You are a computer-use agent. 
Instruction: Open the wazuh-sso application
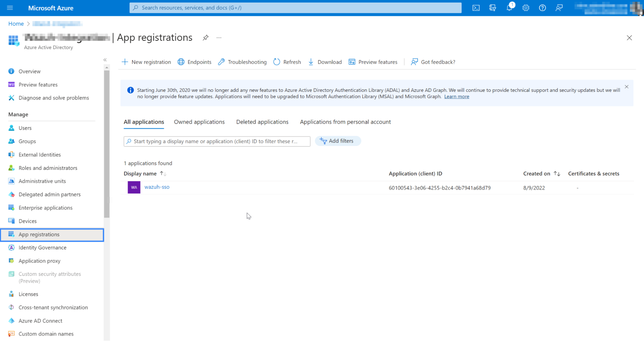157,187
